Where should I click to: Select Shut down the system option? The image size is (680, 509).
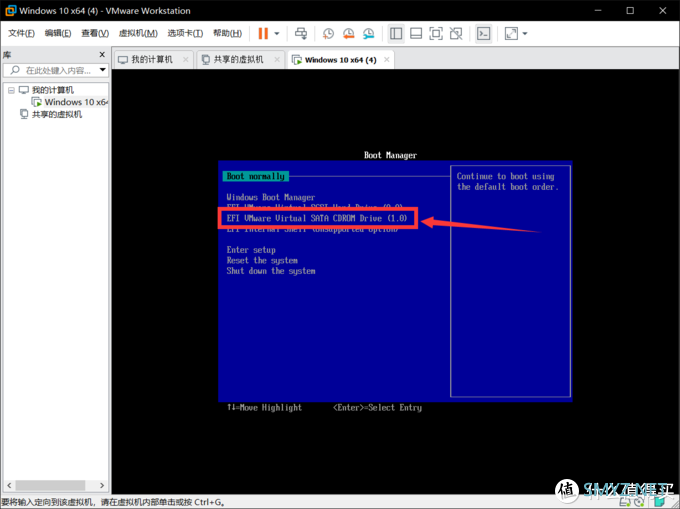271,271
